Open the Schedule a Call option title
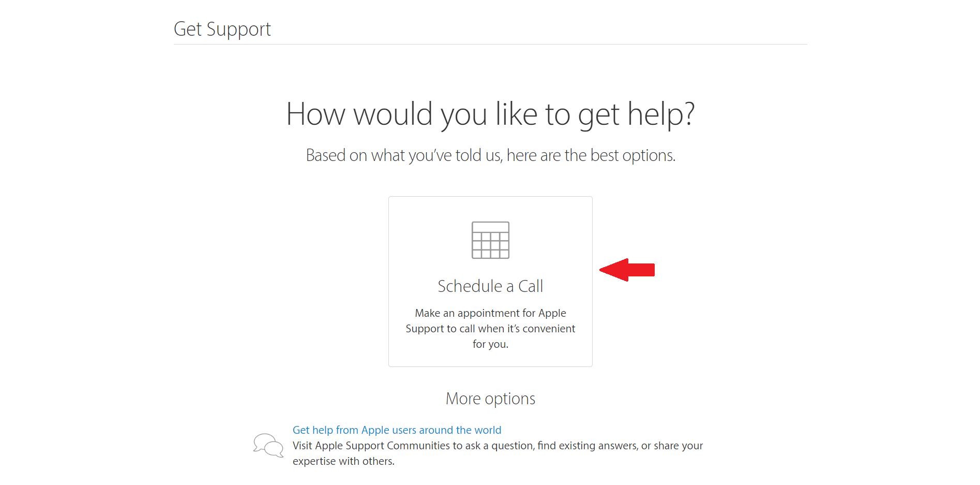Image resolution: width=980 pixels, height=485 pixels. pos(490,286)
